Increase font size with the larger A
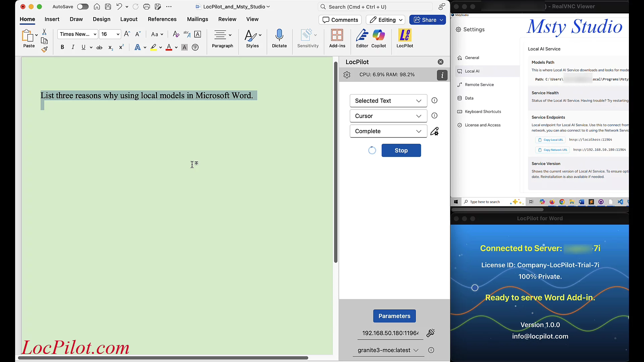Image resolution: width=644 pixels, height=362 pixels. (127, 34)
